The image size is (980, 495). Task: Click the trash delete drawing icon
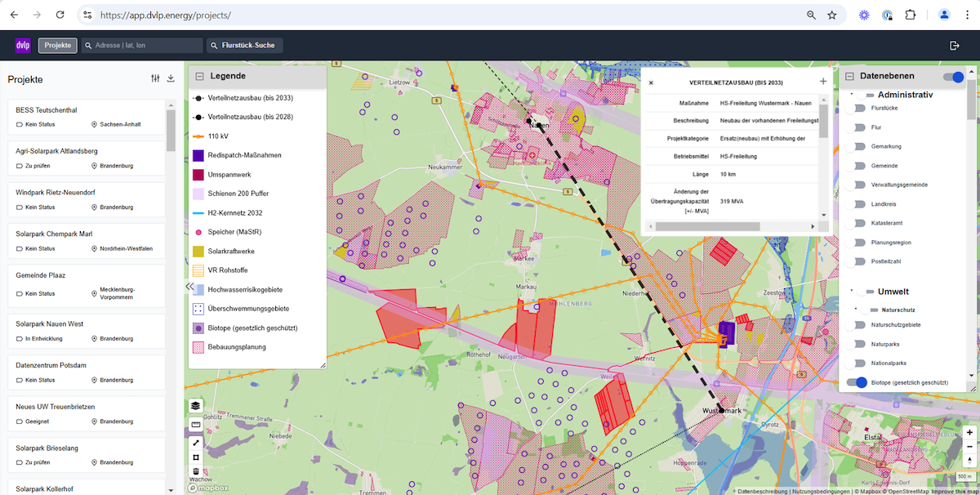tap(196, 471)
